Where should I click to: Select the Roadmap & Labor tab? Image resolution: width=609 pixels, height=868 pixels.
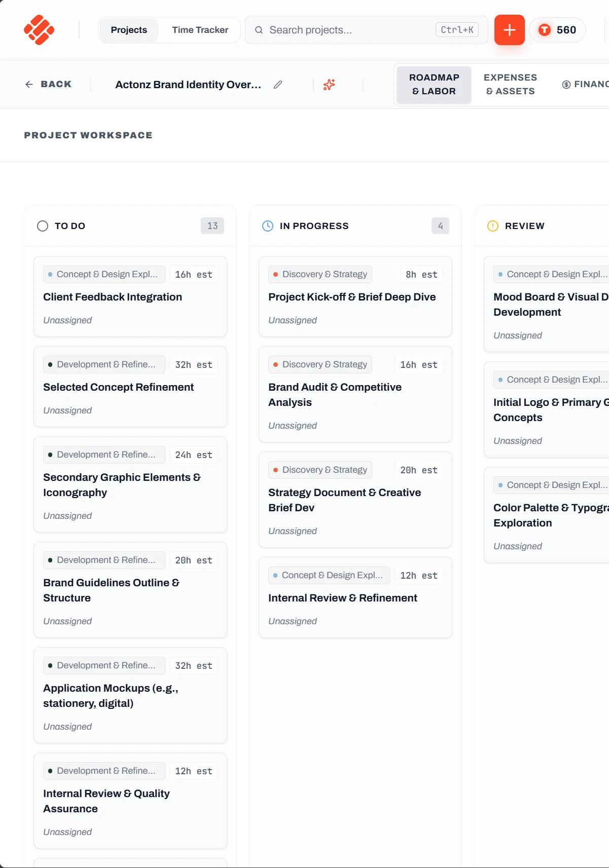coord(434,85)
